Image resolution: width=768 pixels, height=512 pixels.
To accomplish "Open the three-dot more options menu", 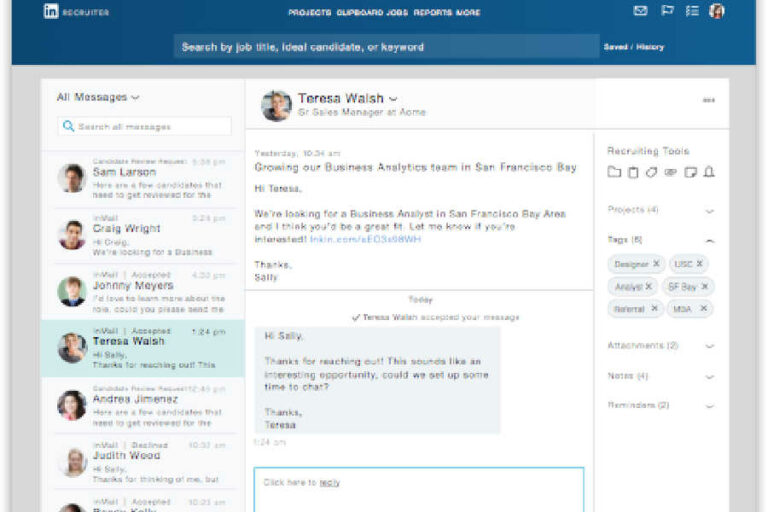I will pos(709,100).
